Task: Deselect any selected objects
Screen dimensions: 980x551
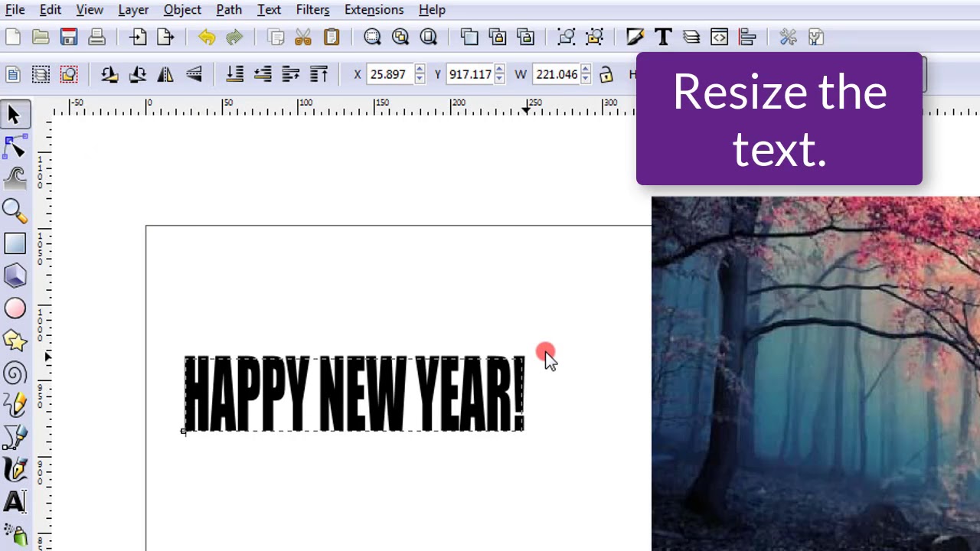Action: coord(69,74)
